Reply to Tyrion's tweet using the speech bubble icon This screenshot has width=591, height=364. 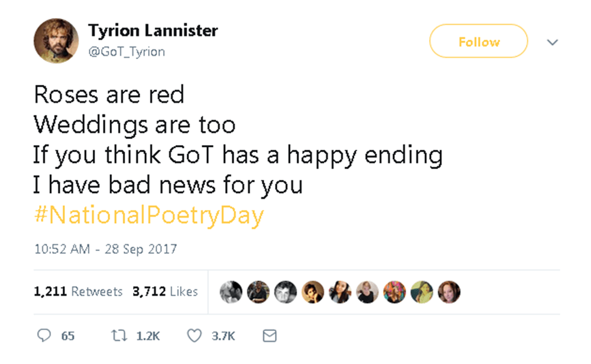click(x=45, y=336)
